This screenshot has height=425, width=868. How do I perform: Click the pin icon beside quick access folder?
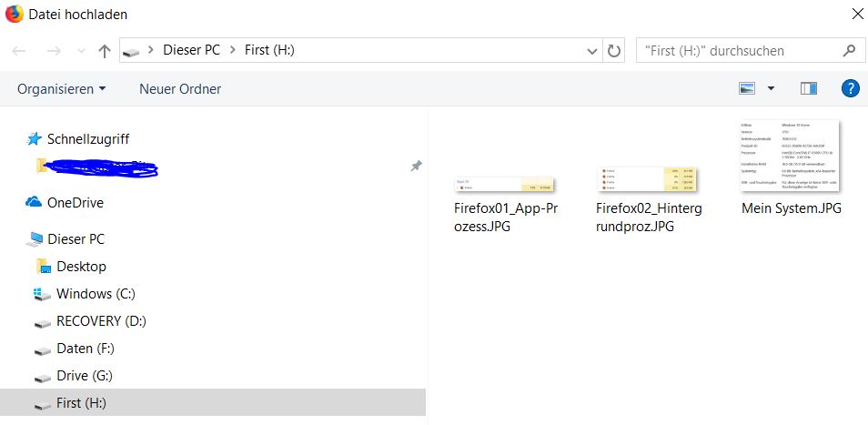pyautogui.click(x=416, y=167)
